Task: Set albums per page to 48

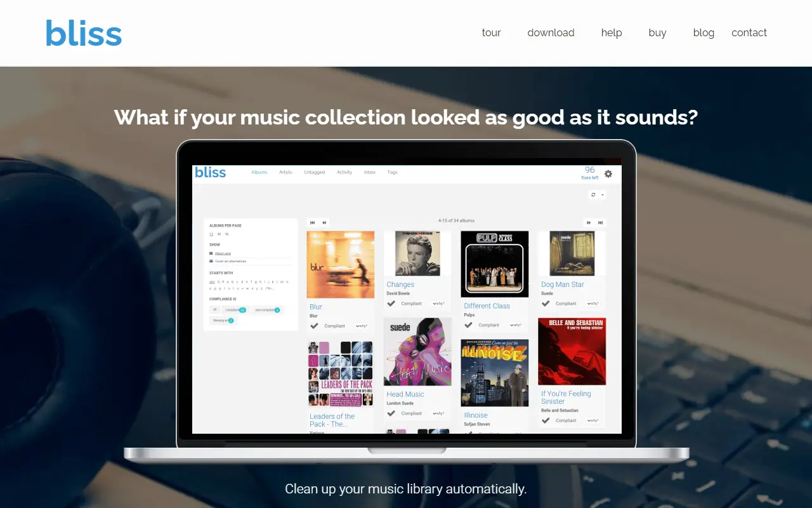Action: click(x=219, y=234)
